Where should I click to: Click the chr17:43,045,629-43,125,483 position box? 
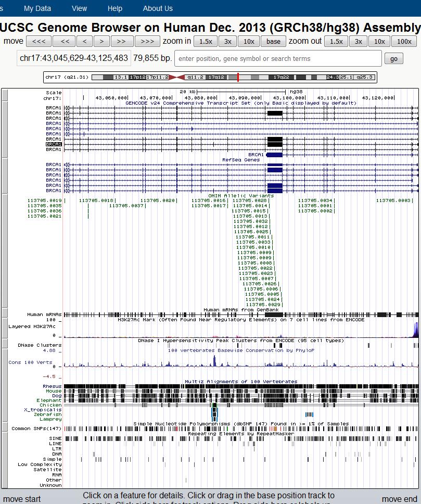pyautogui.click(x=74, y=58)
